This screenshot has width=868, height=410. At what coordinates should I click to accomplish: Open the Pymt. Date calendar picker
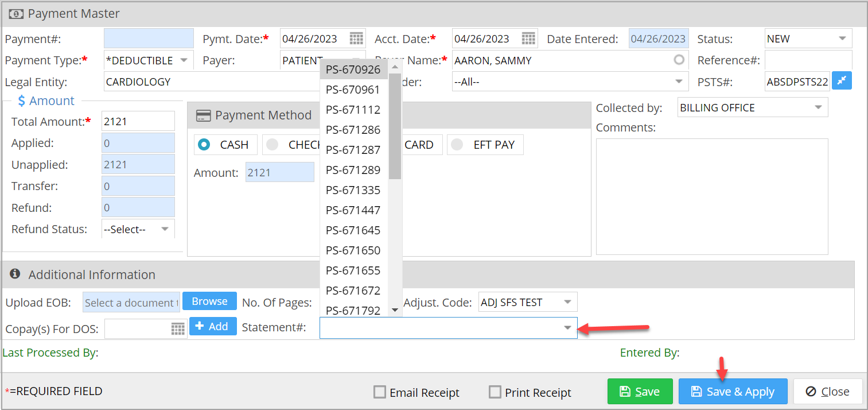tap(356, 39)
